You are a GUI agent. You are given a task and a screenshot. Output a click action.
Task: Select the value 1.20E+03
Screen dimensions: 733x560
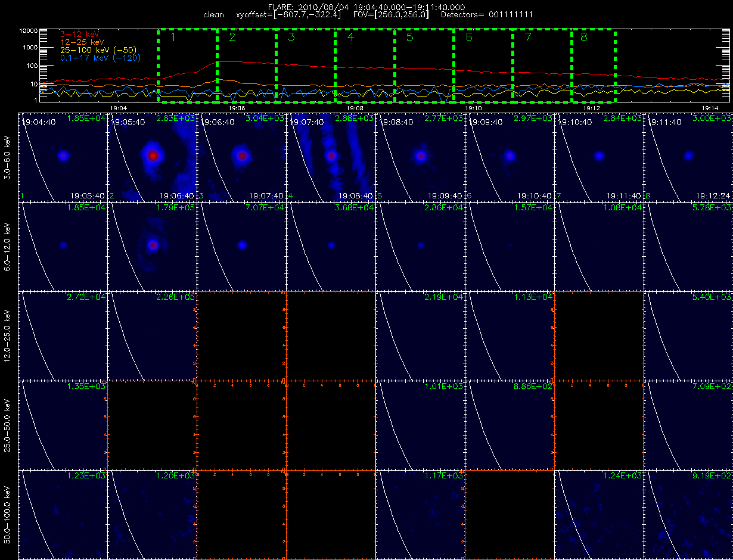click(175, 475)
